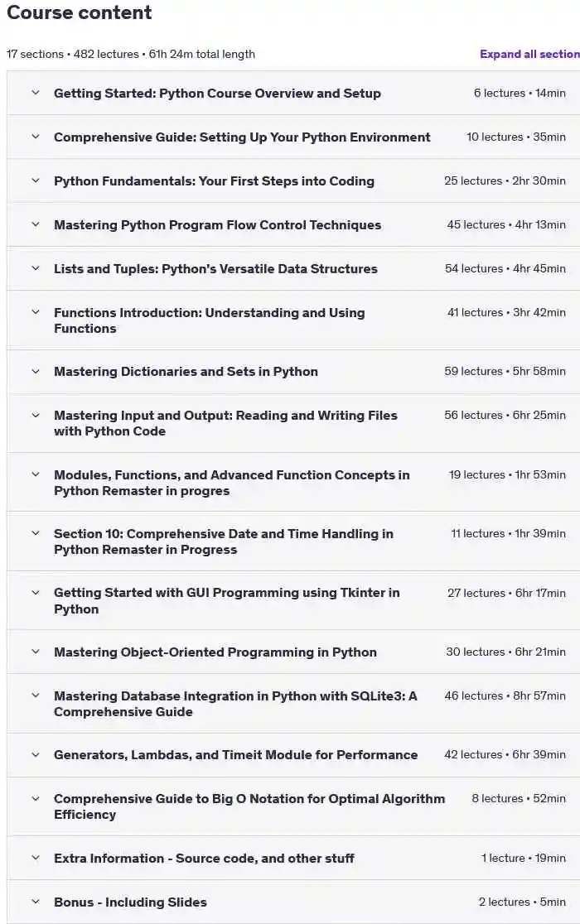Expand all sections link
580x924 pixels.
point(530,54)
